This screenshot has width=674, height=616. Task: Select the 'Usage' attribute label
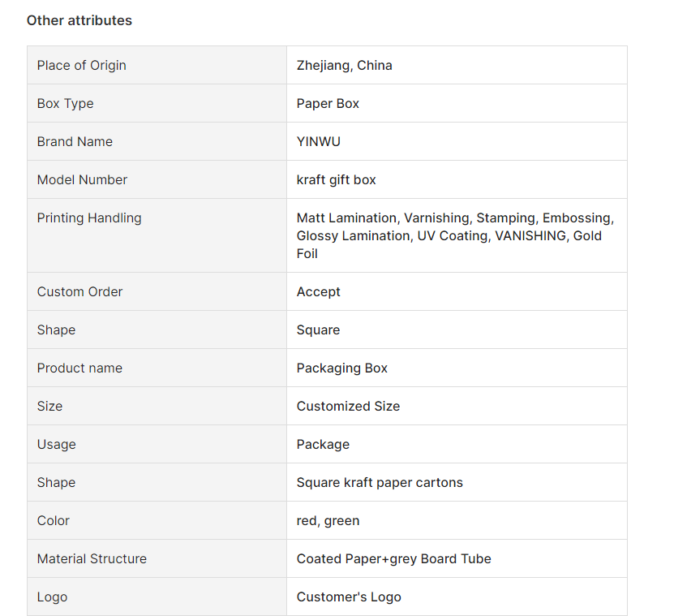click(56, 445)
